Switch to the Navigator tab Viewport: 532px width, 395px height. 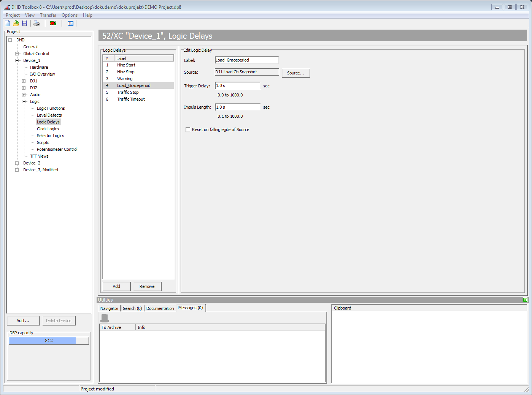tap(109, 308)
